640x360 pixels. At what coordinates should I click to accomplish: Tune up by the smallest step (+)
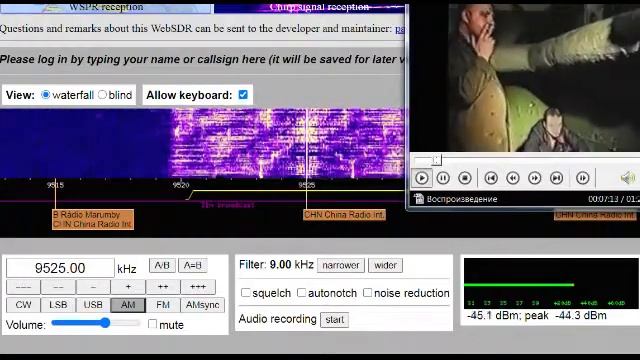[x=128, y=287]
